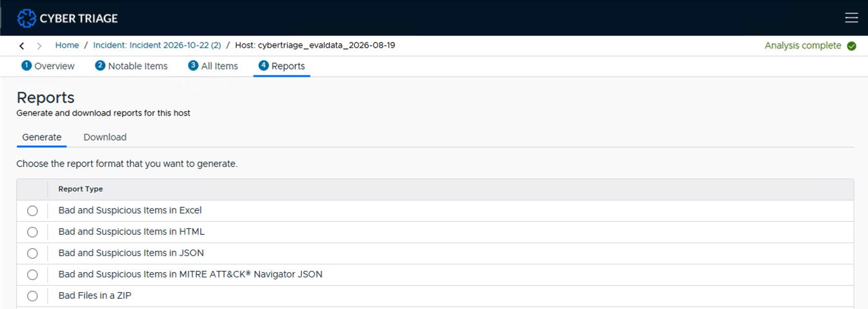This screenshot has width=868, height=309.
Task: Click 'Bad and Suspicious Items in JSON' text
Action: [x=131, y=253]
